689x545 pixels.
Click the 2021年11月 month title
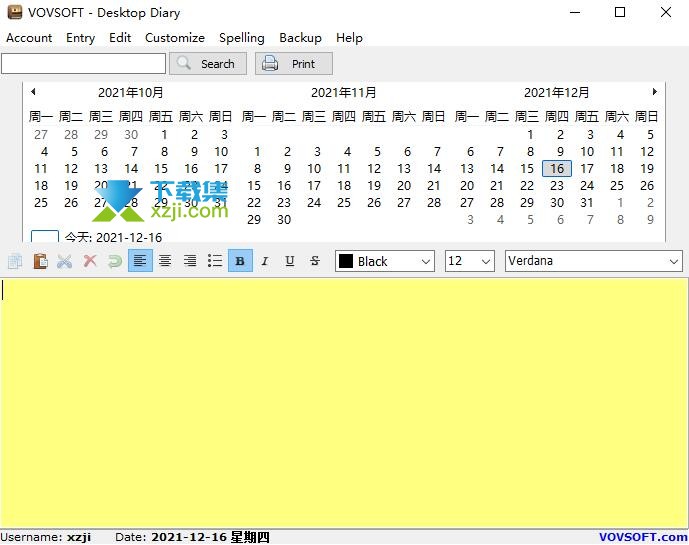[x=344, y=93]
